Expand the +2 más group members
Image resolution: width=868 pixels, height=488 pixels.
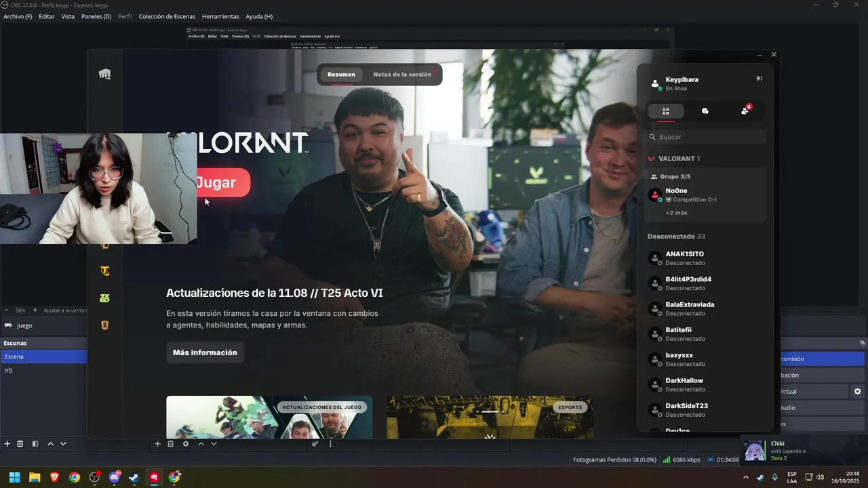tap(676, 213)
